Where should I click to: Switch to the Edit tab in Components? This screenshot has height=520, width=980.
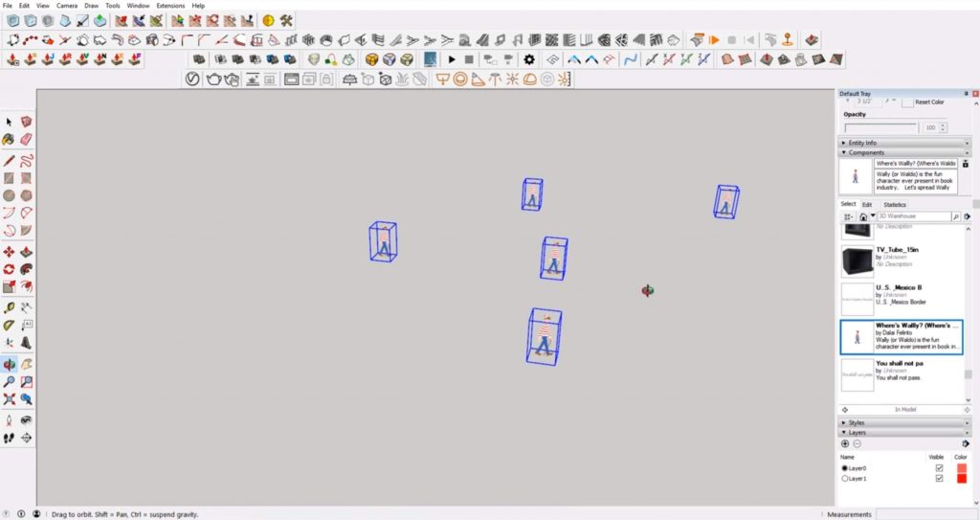point(867,205)
